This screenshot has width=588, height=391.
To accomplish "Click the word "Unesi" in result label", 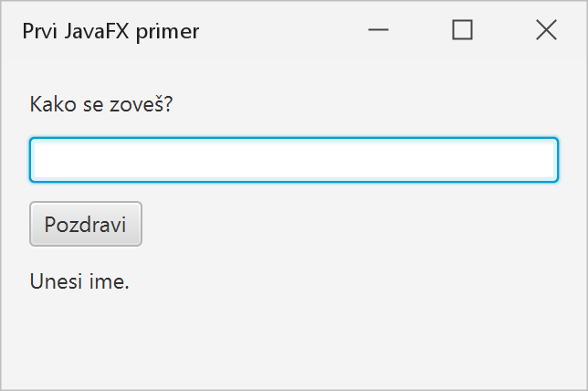I will pos(56,281).
